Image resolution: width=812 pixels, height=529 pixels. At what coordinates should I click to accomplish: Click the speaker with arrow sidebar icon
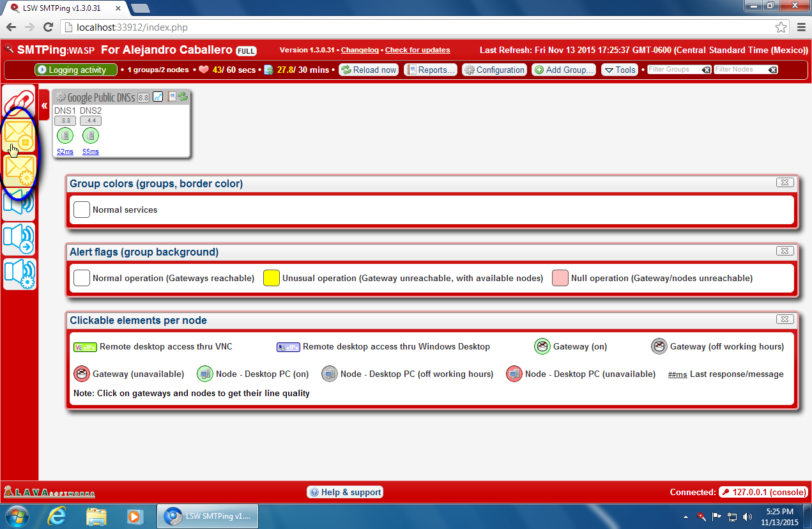tap(19, 239)
